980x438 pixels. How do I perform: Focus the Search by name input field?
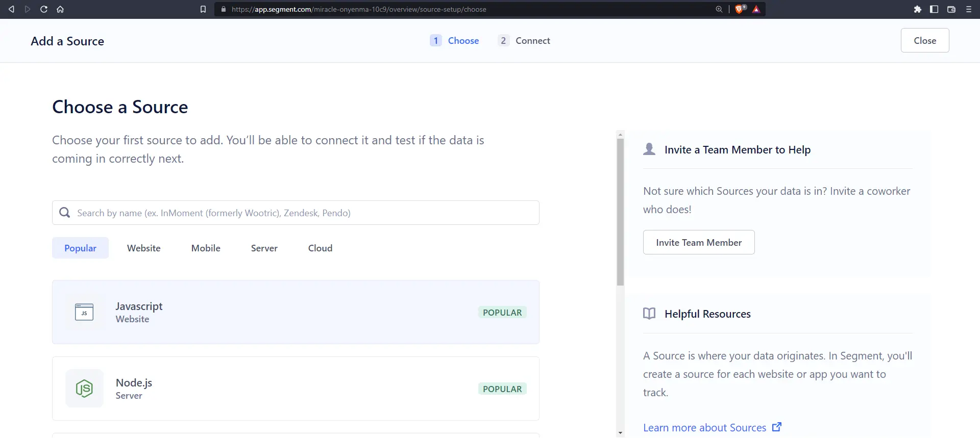tap(296, 213)
